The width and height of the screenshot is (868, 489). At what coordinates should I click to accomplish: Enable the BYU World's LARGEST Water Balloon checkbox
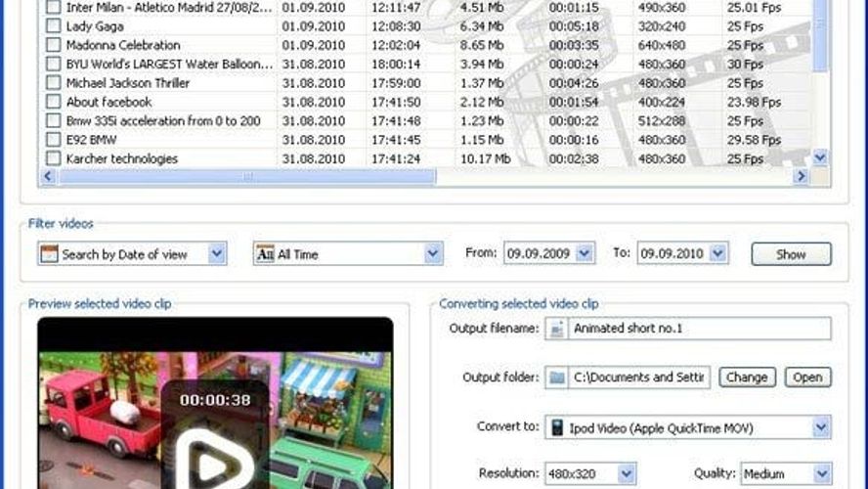click(x=53, y=64)
